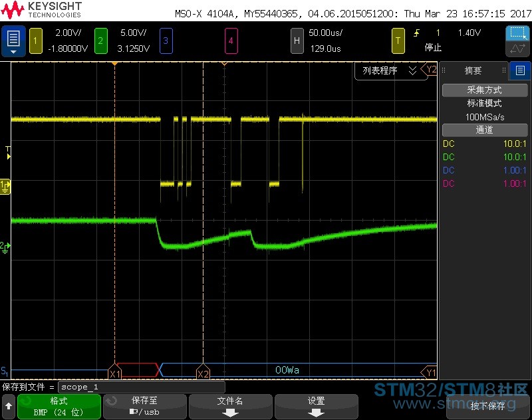
Task: Click the trigger level T marker
Action: (8, 153)
